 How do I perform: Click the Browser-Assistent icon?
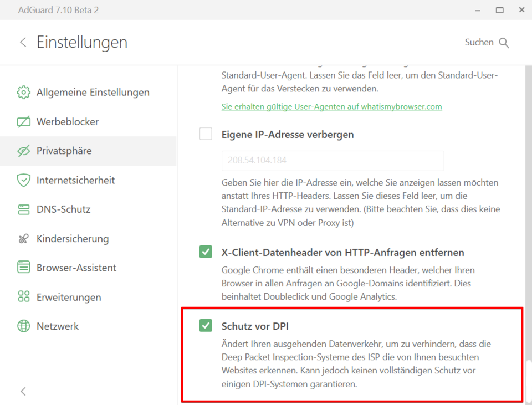click(23, 268)
